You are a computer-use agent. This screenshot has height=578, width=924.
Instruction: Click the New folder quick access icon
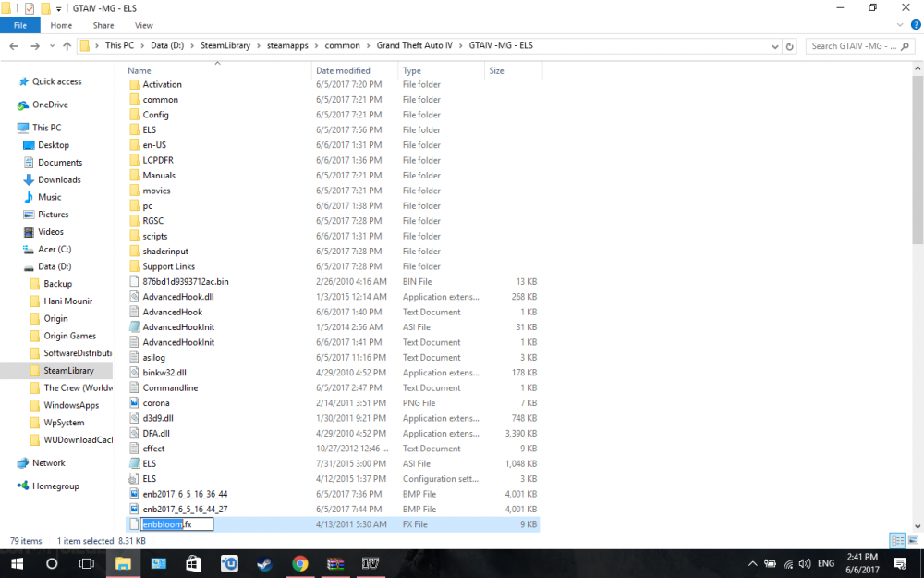(45, 8)
